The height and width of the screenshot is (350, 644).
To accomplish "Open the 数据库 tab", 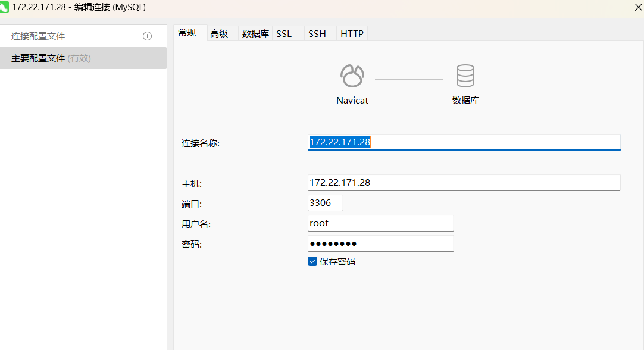I will pos(255,34).
